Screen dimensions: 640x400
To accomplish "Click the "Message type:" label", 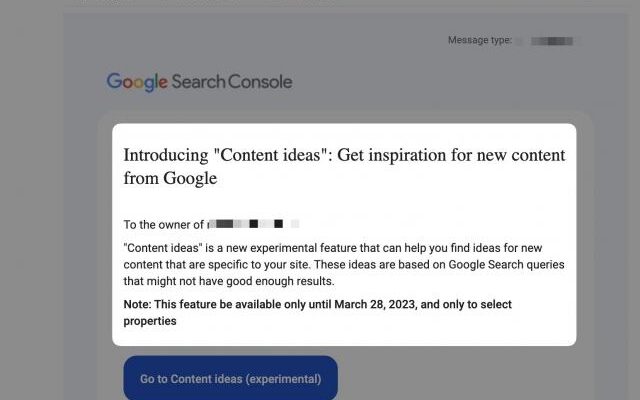I will [x=480, y=40].
